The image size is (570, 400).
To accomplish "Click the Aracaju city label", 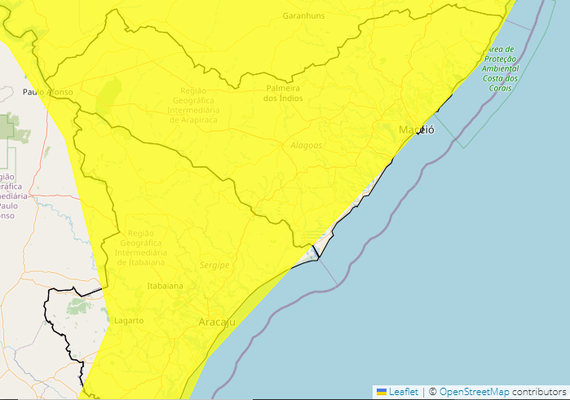I will pyautogui.click(x=217, y=322).
